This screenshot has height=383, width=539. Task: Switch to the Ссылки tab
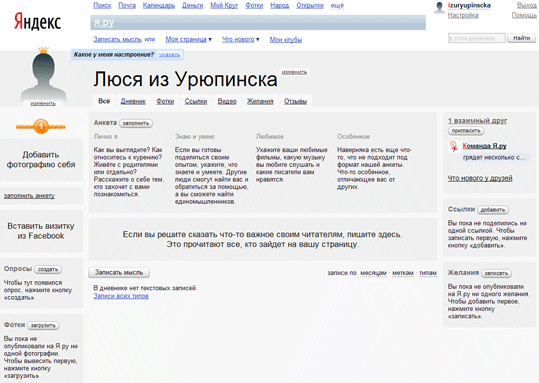pos(196,101)
